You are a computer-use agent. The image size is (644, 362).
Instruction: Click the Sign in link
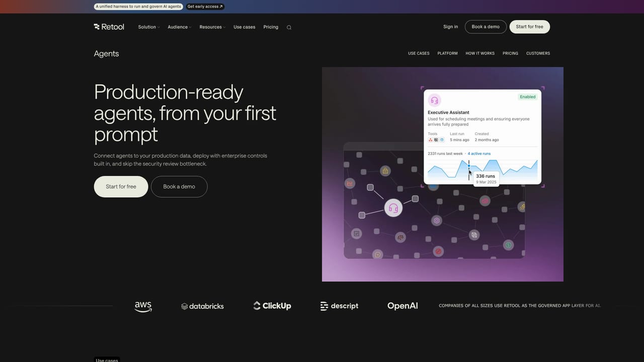coord(451,27)
